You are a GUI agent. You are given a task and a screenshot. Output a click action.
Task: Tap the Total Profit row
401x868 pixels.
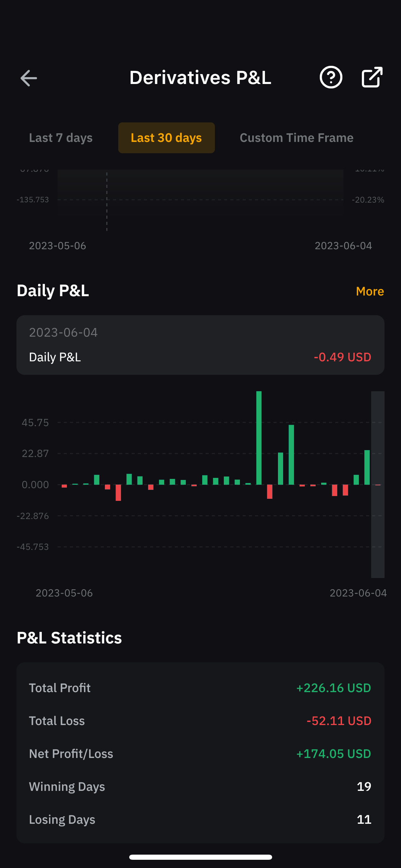click(x=200, y=688)
